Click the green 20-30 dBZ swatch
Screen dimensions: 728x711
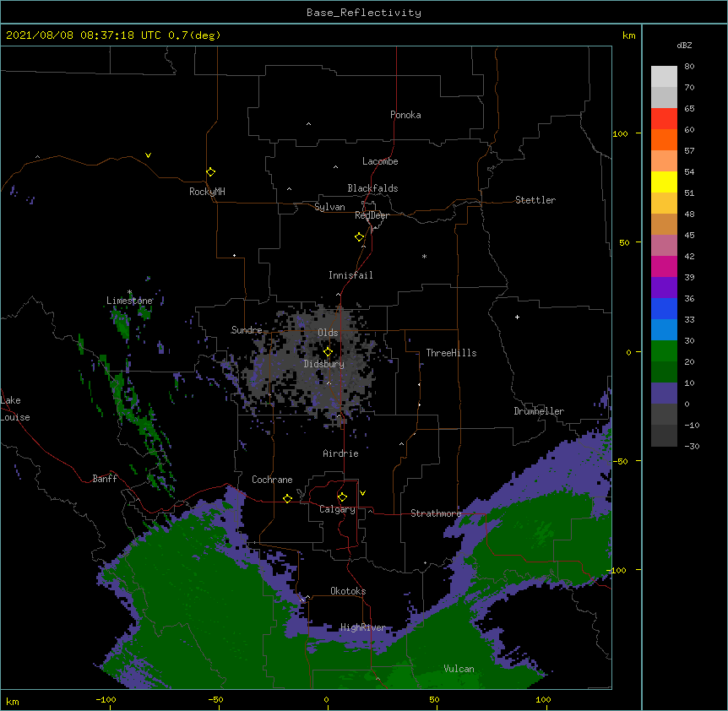click(664, 351)
